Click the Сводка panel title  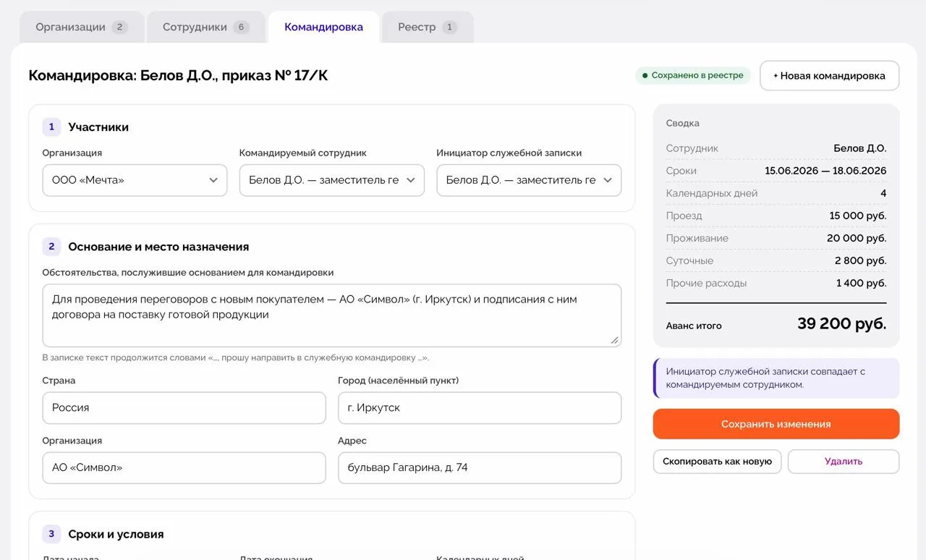683,123
